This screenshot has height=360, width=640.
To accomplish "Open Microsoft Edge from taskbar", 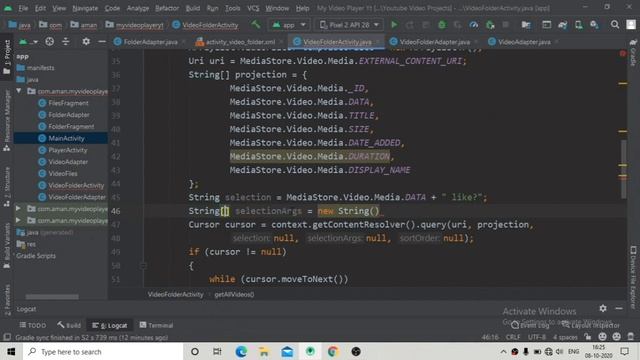I will pos(241,351).
